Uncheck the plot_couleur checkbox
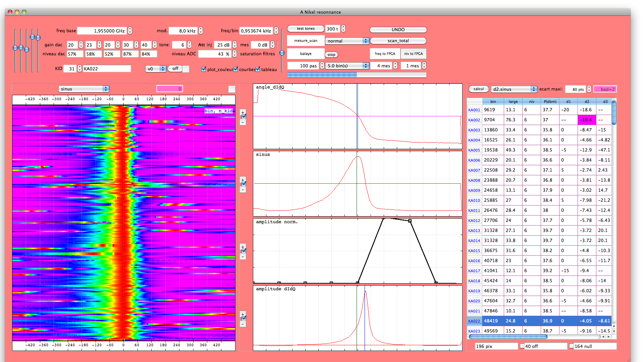Image resolution: width=644 pixels, height=362 pixels. point(204,69)
